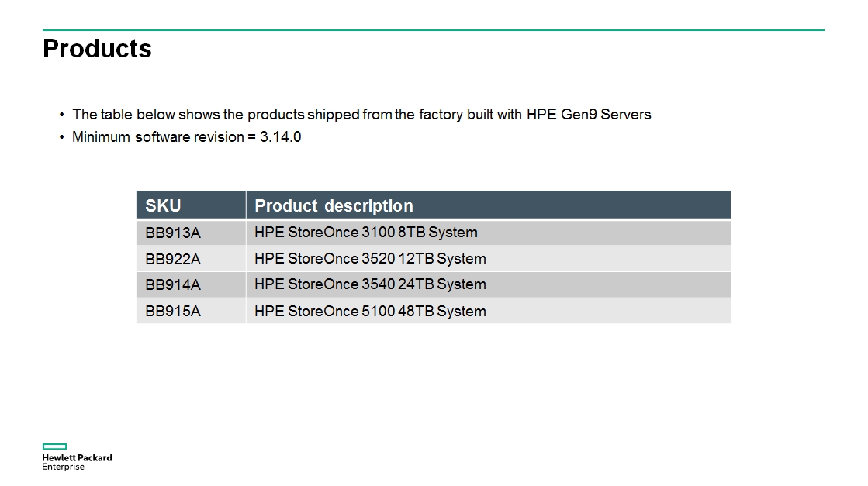Click the green rectangle HPE logo mark
The image size is (868, 486).
[x=54, y=446]
